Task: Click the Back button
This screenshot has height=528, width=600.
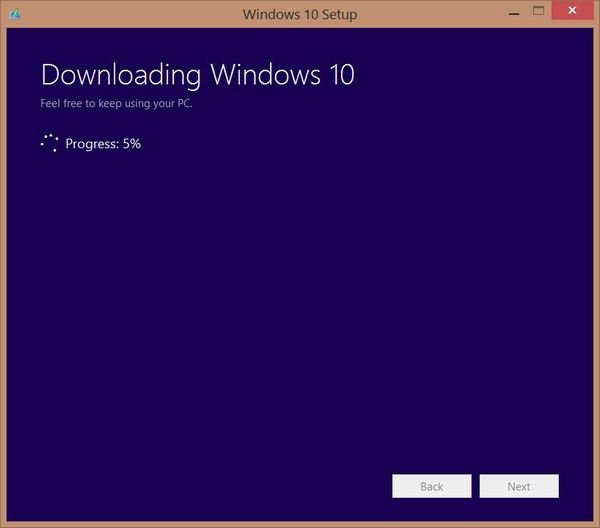Action: [x=432, y=486]
